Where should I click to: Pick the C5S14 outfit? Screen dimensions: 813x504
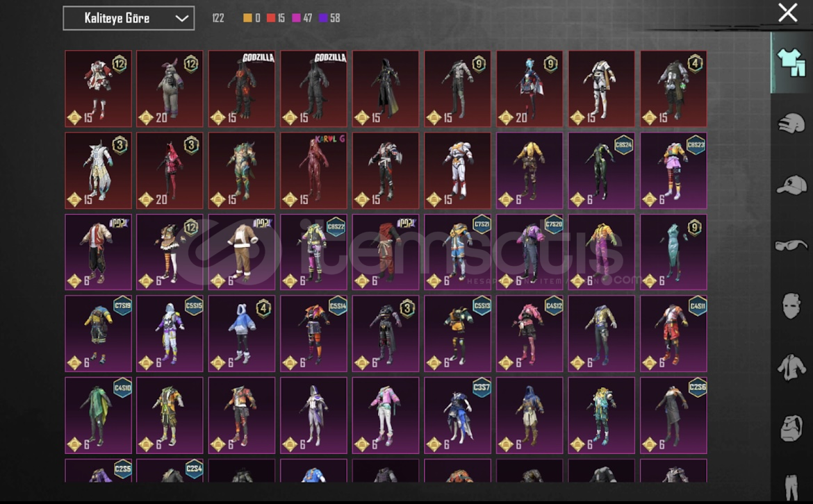313,334
